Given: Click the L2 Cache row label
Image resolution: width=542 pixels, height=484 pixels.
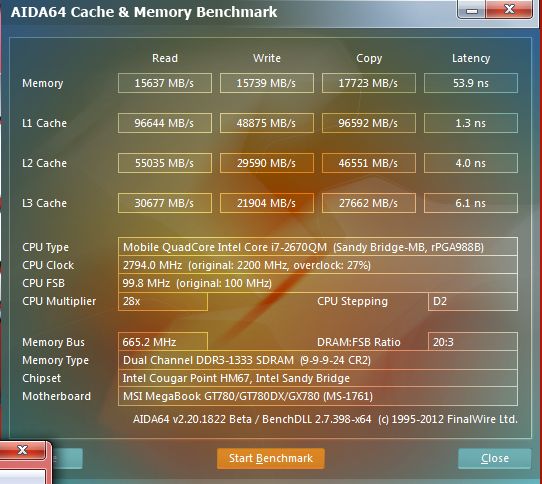Looking at the screenshot, I should pyautogui.click(x=44, y=163).
